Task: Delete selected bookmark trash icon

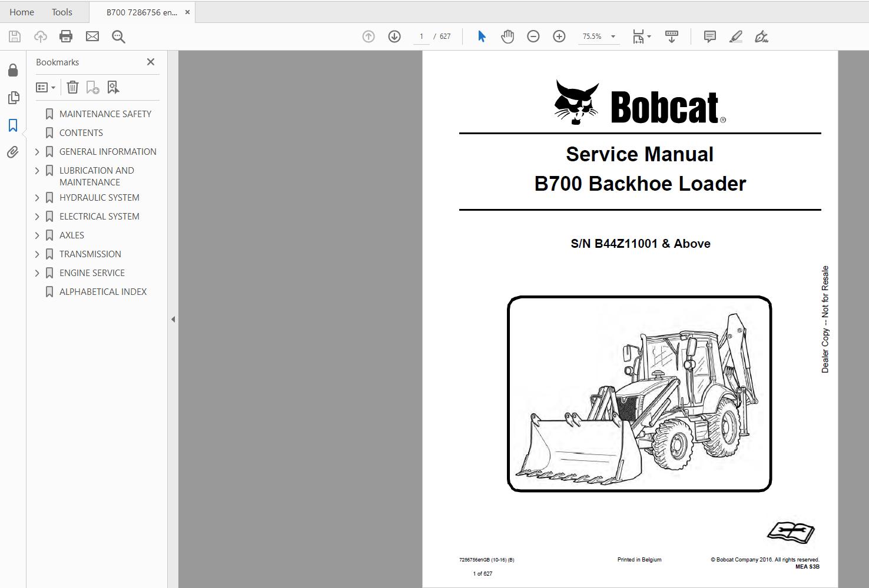Action: coord(72,88)
